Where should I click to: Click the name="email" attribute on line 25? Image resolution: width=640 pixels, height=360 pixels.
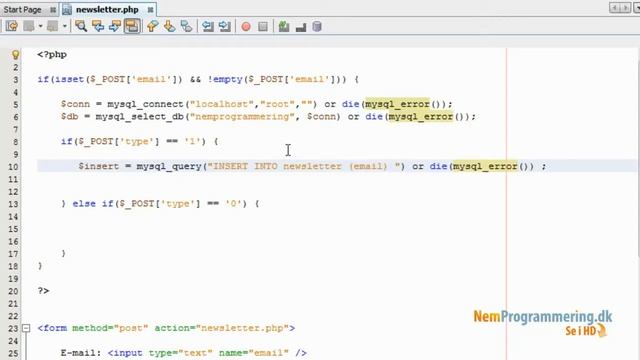253,353
